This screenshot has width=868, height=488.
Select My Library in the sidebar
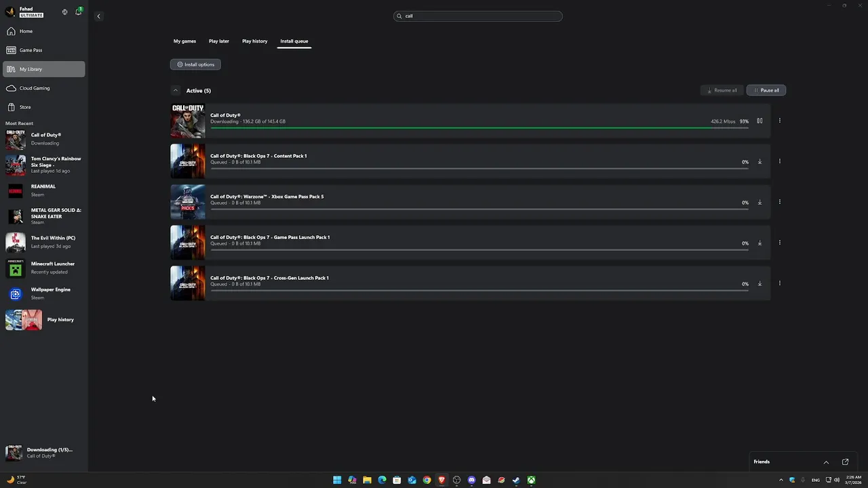coord(44,69)
